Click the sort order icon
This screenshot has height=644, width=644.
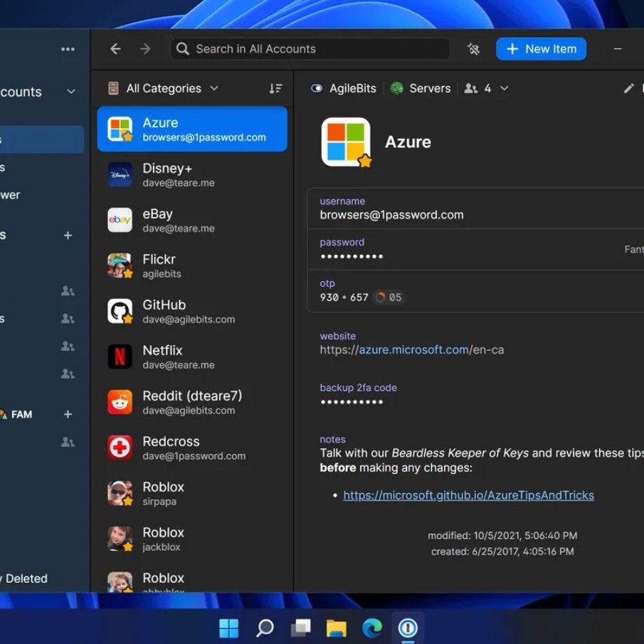(x=275, y=89)
